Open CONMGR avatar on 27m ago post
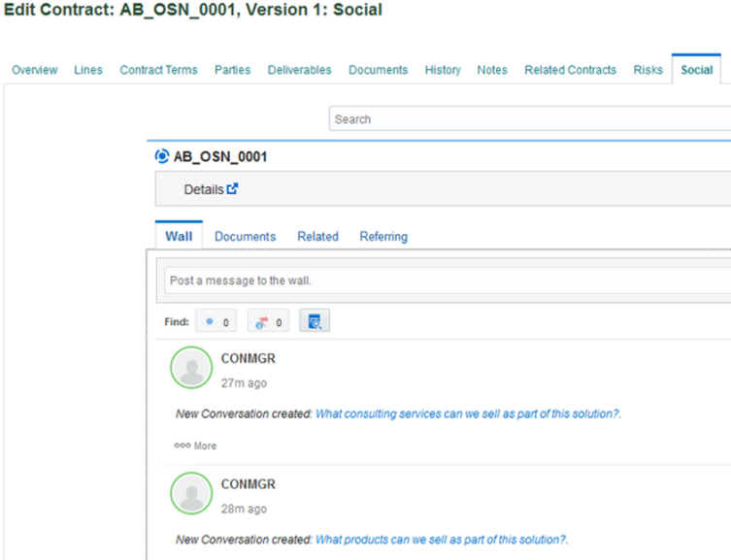Screen dimensions: 731x560 [x=191, y=367]
